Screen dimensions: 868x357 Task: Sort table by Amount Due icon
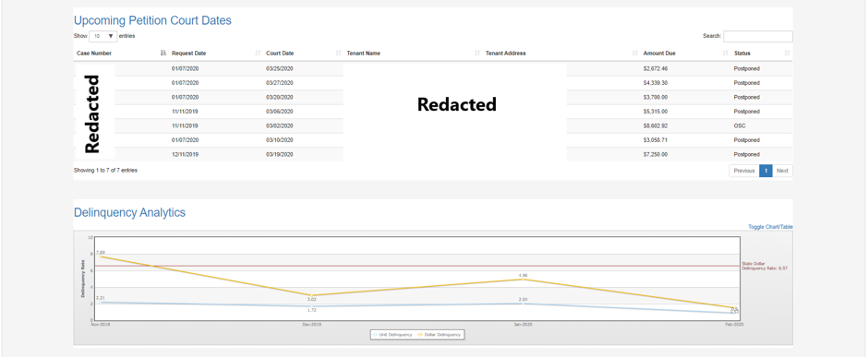pos(726,54)
